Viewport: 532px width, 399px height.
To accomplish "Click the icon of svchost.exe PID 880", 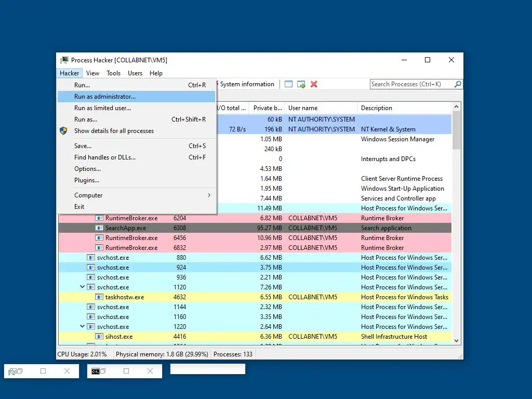I will pos(90,258).
